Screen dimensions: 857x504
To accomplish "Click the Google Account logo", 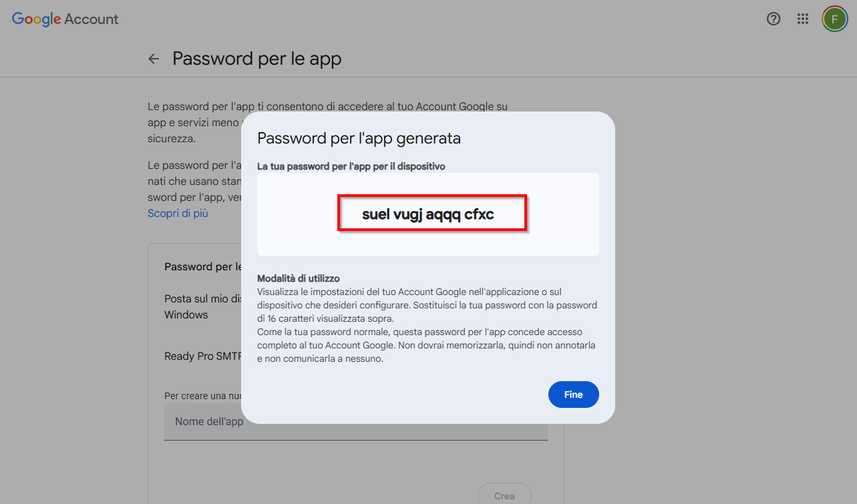I will [65, 19].
